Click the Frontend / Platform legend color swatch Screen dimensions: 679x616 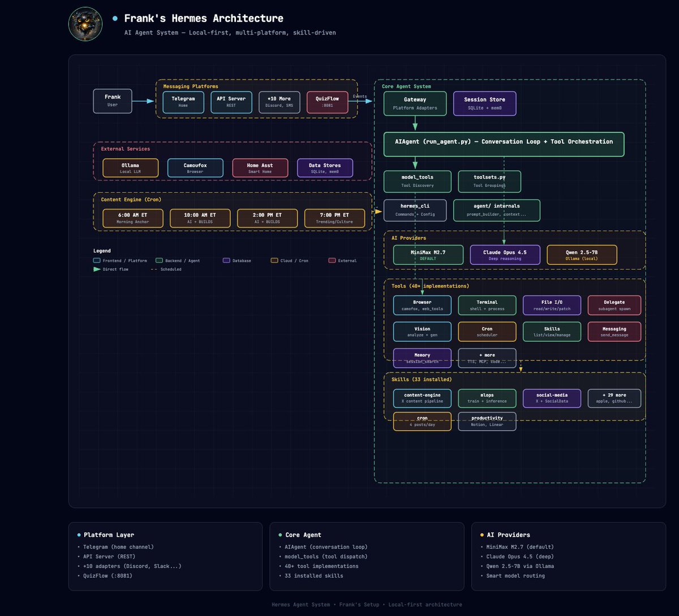pos(97,261)
